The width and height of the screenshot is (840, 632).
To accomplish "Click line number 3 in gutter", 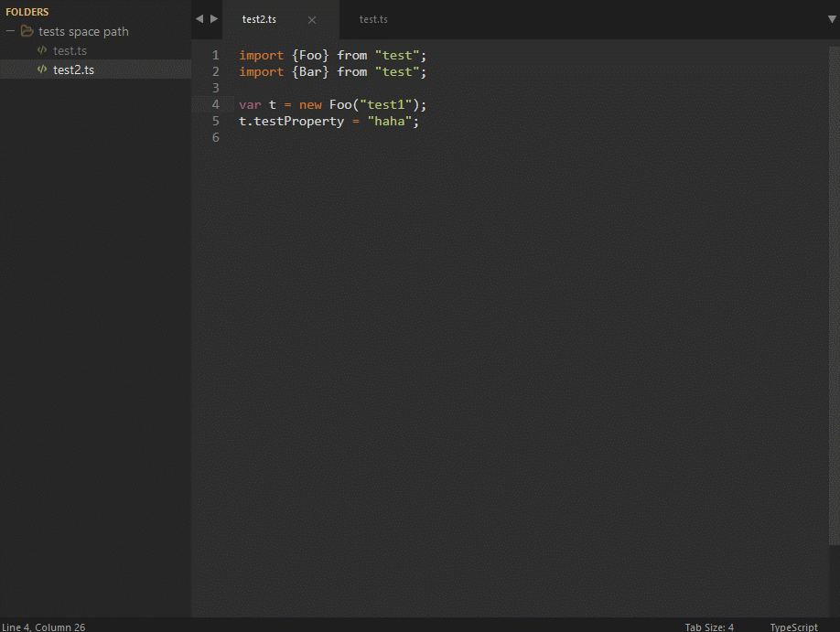I will [215, 88].
